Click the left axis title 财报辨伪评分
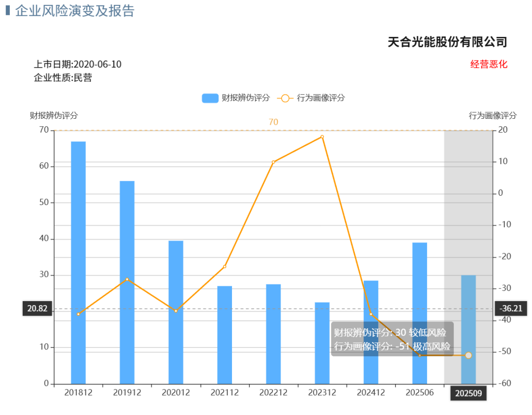This screenshot has height=415, width=532. (54, 115)
